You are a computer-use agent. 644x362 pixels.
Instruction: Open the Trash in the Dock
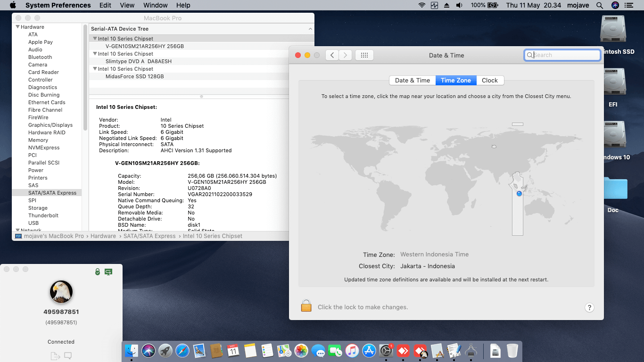coord(512,351)
